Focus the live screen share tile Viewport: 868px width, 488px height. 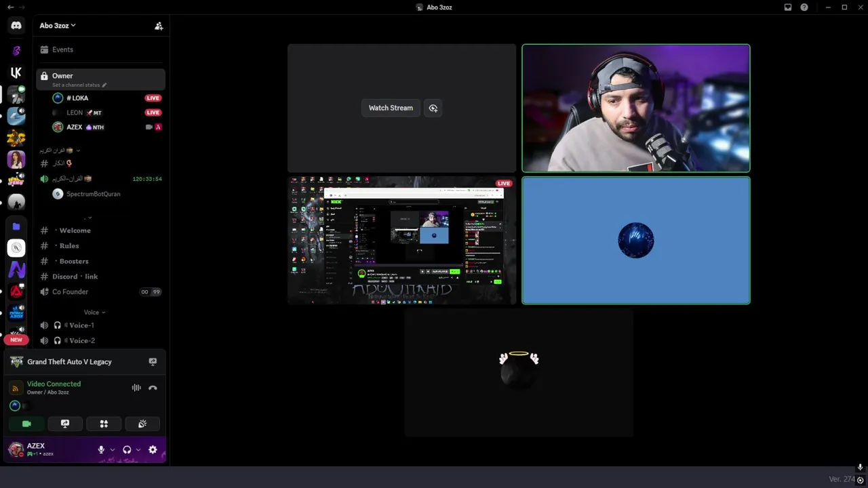(x=402, y=241)
